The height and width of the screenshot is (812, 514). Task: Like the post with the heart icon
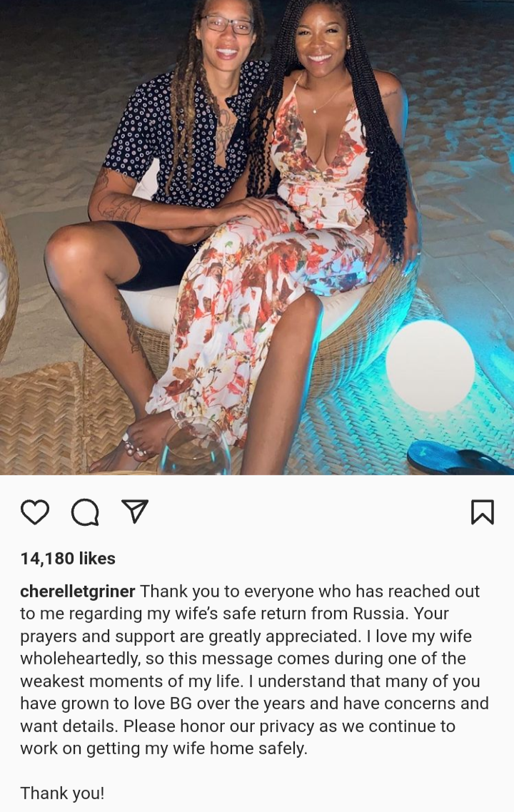click(x=35, y=512)
